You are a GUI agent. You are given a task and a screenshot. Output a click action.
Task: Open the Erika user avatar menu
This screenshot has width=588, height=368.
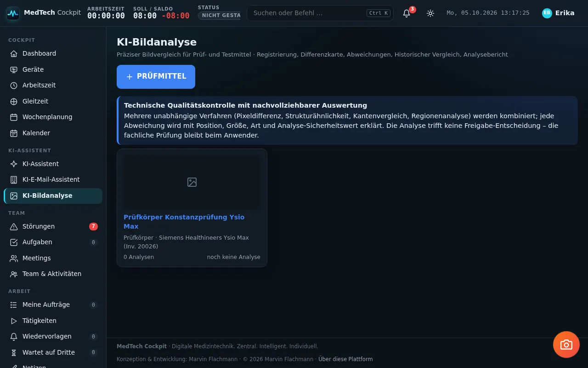(x=558, y=13)
